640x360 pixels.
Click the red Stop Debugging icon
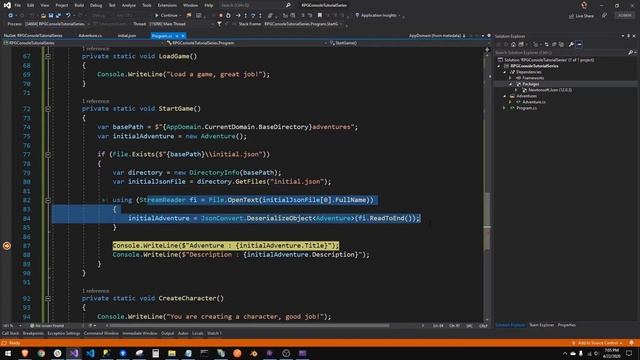tap(221, 16)
